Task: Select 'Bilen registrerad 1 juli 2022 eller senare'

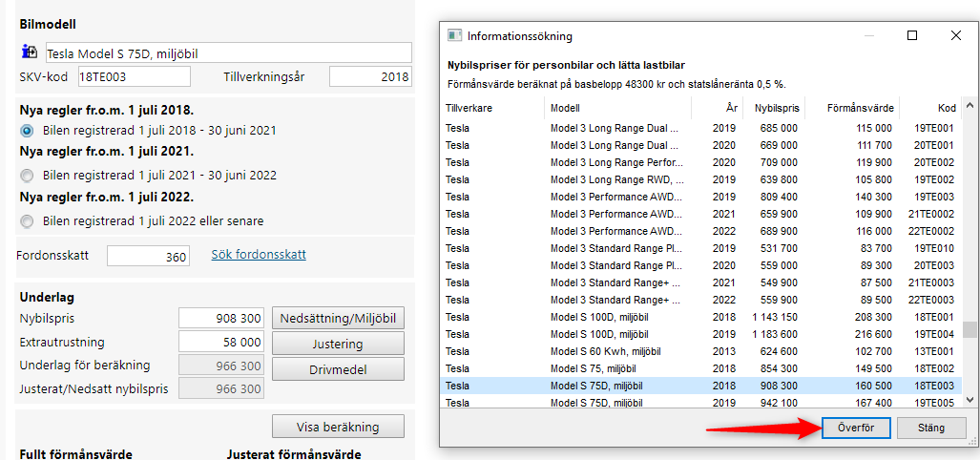Action: coord(27,220)
